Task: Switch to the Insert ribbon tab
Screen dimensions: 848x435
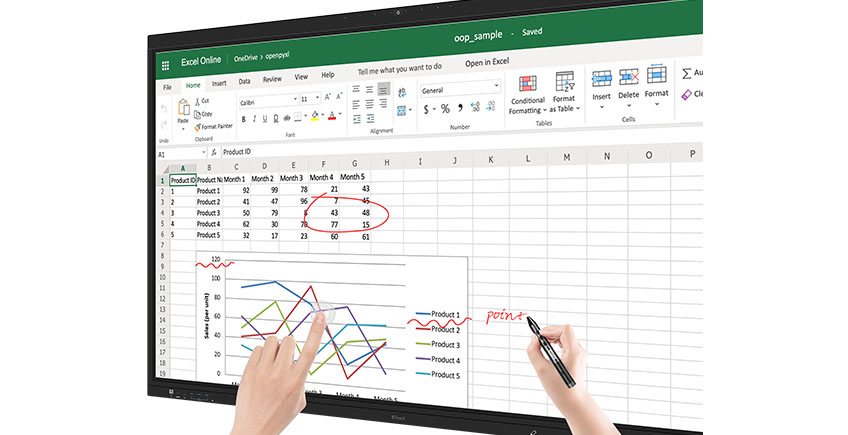Action: [219, 83]
